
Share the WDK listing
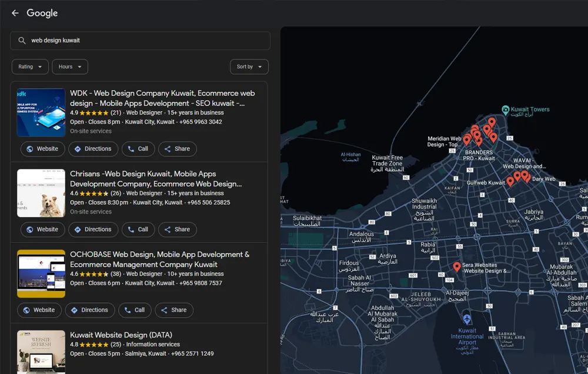coord(178,149)
